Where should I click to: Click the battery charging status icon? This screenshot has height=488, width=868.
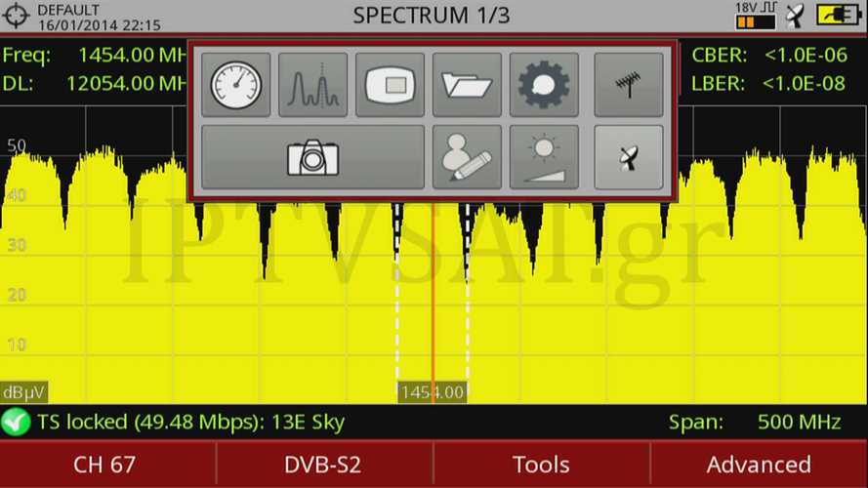tap(839, 16)
